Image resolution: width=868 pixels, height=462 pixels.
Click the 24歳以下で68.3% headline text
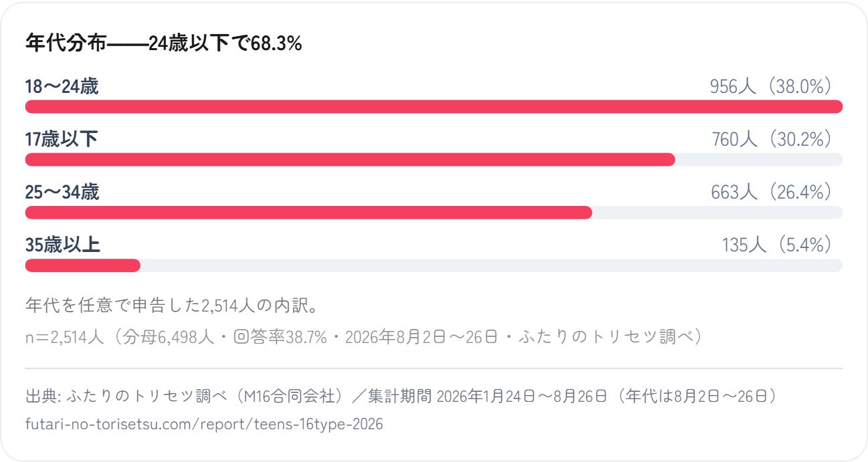225,43
